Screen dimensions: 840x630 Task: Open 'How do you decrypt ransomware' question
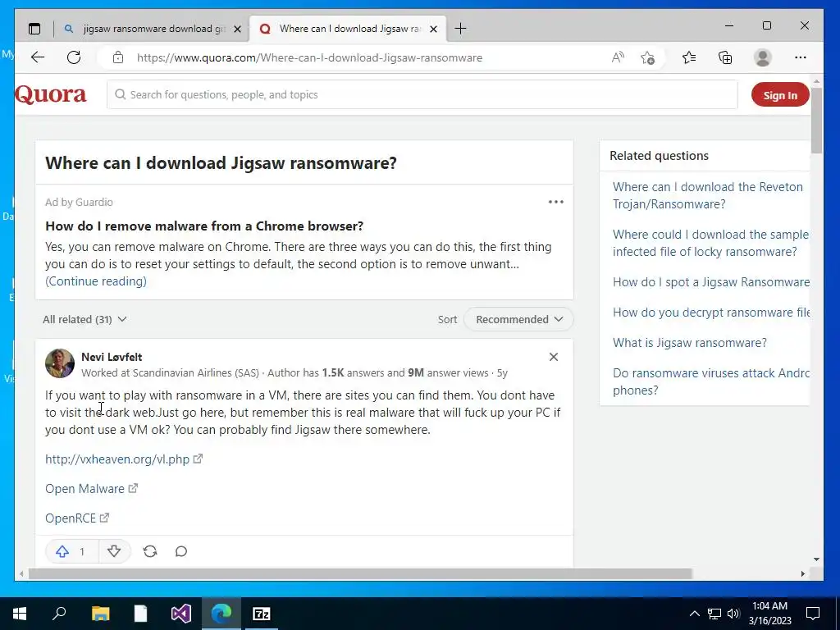click(711, 313)
